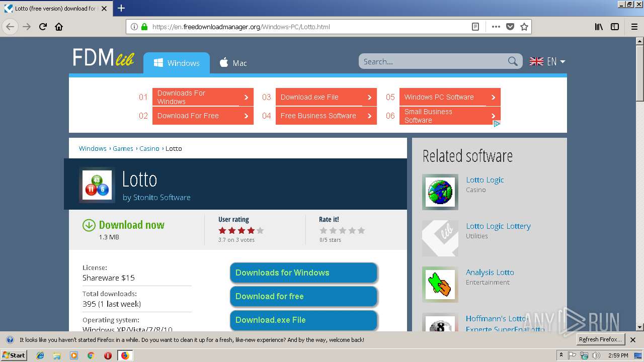This screenshot has height=362, width=644.
Task: Open ad link Download For Free
Action: tap(203, 116)
